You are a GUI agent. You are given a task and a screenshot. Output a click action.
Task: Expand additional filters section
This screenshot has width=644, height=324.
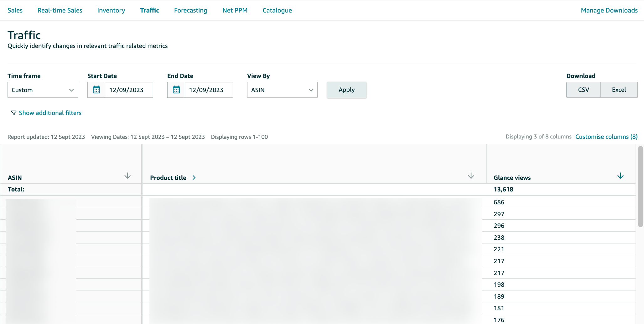pyautogui.click(x=50, y=113)
